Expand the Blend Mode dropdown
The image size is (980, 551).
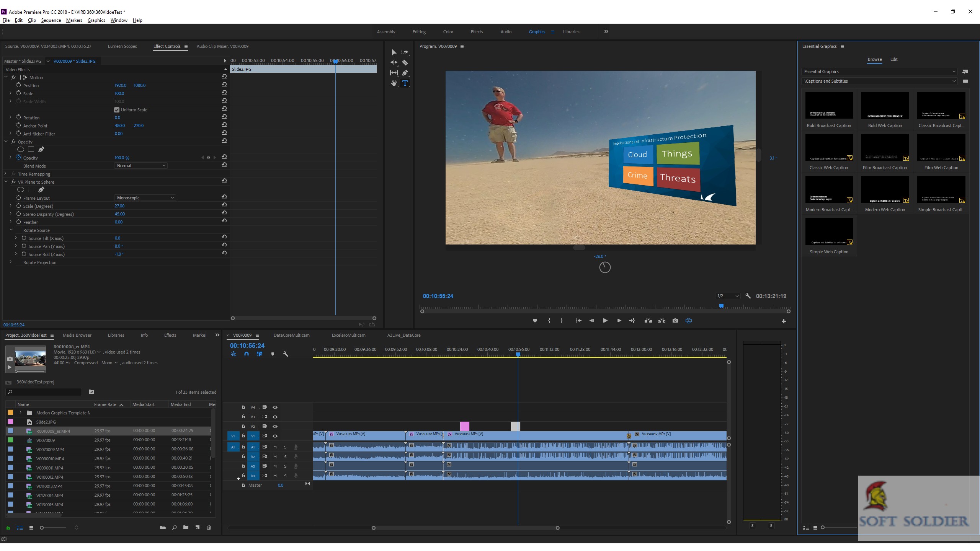click(139, 166)
